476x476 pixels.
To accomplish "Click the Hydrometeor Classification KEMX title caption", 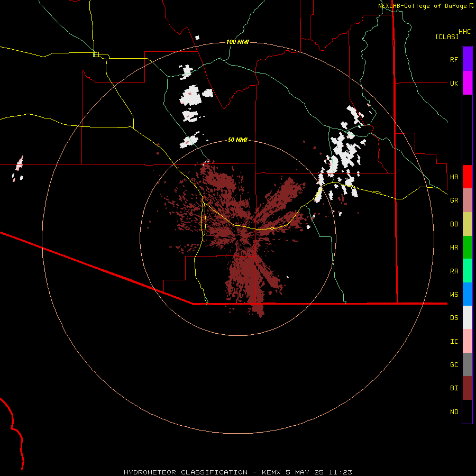I will click(237, 472).
